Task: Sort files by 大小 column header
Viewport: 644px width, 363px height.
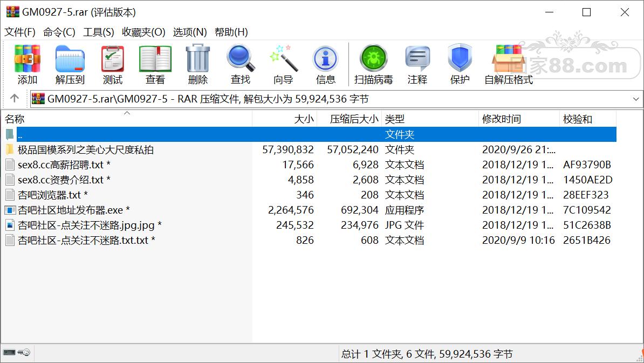Action: (x=304, y=119)
